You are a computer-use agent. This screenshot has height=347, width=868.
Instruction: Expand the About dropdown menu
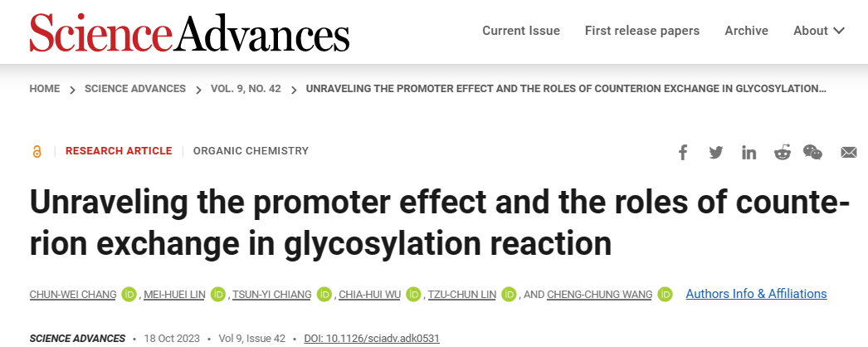pos(819,31)
